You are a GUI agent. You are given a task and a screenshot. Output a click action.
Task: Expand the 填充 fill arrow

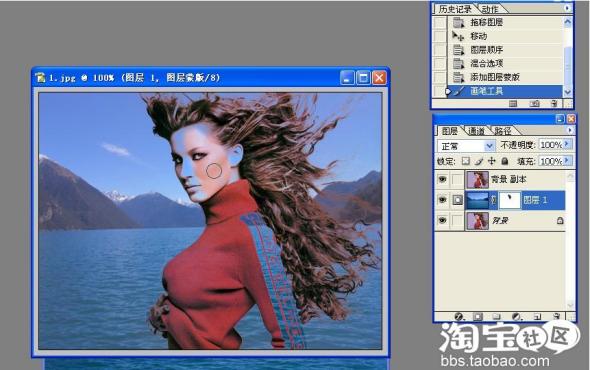[567, 161]
